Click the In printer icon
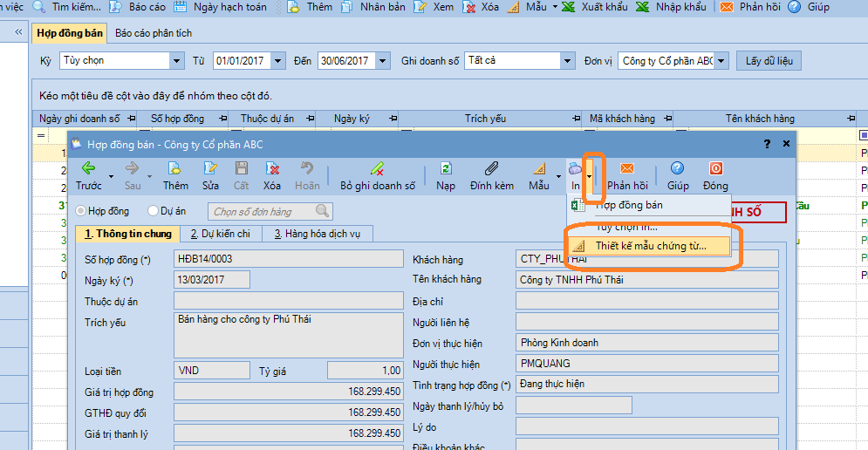Screen dimensions: 868x450 [x=575, y=168]
